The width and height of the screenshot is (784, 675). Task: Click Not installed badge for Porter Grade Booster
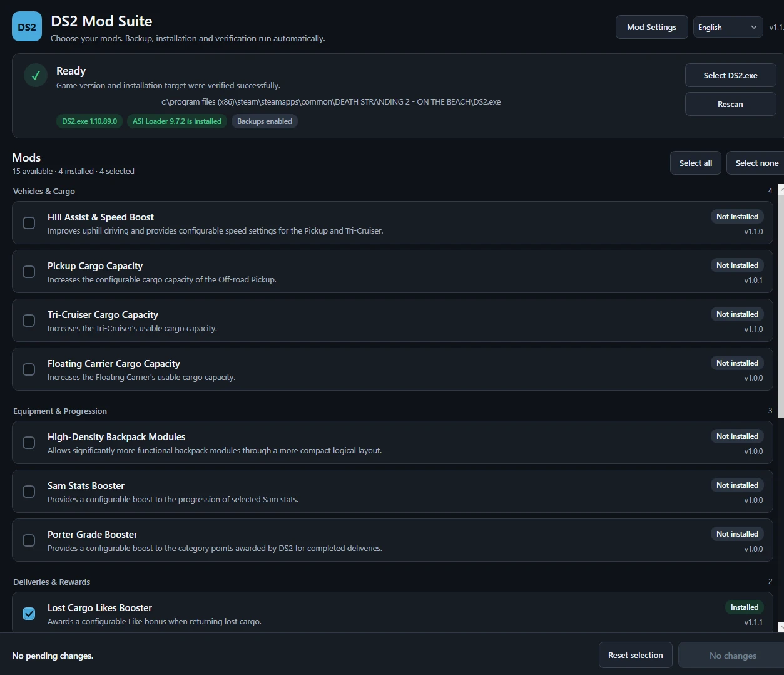737,534
